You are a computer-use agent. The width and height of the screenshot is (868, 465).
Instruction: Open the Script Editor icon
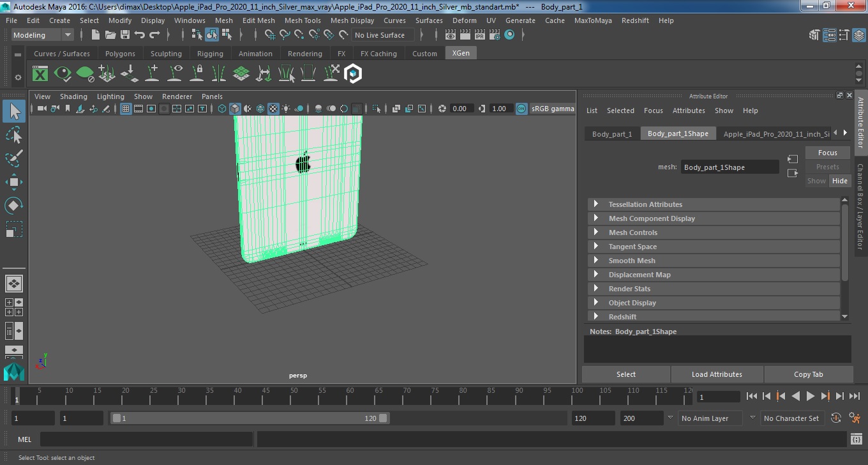tap(857, 439)
